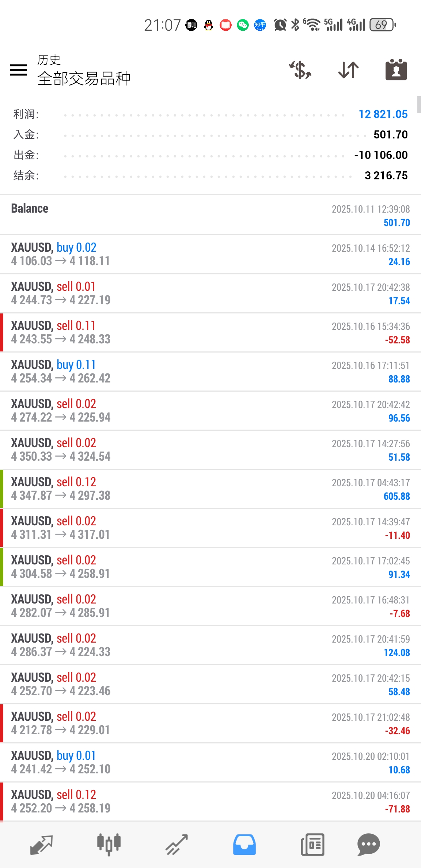
Task: Open the XAUUSD buy 0.02 trade at 4 106.03
Action: [210, 254]
